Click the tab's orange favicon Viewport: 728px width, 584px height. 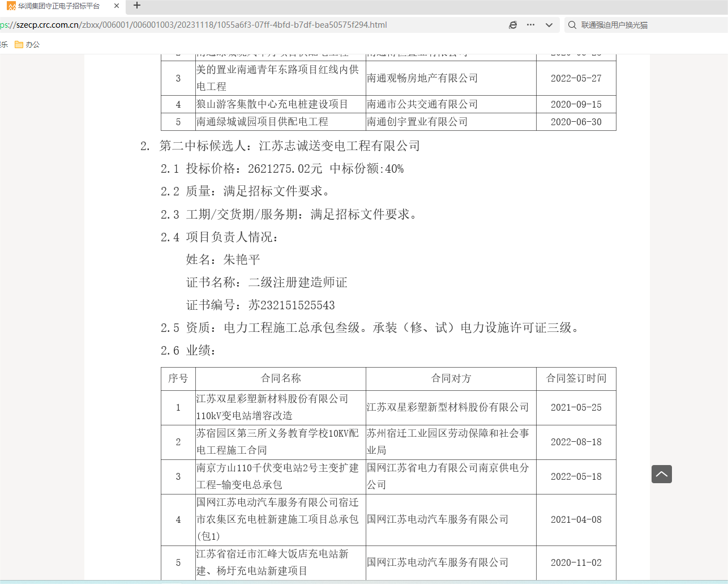(x=11, y=6)
